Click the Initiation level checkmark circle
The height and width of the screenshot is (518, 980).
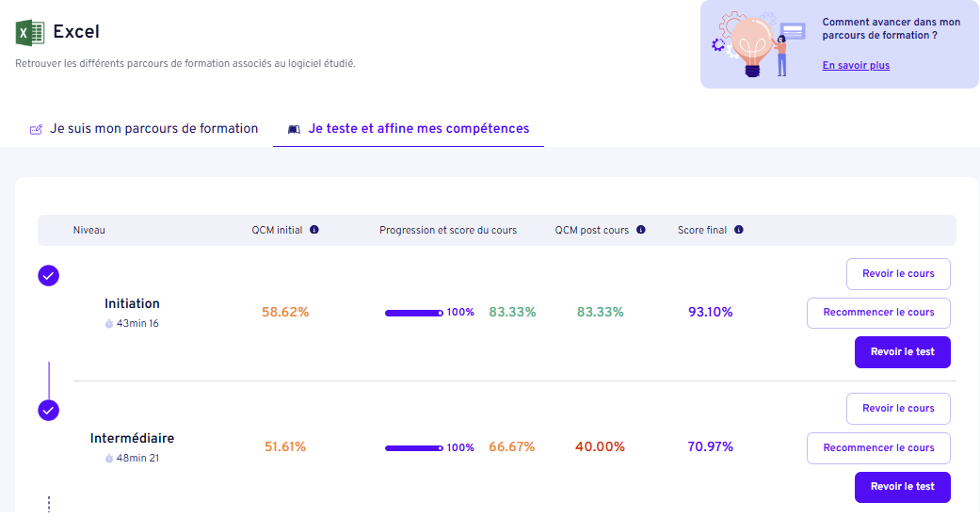point(48,275)
